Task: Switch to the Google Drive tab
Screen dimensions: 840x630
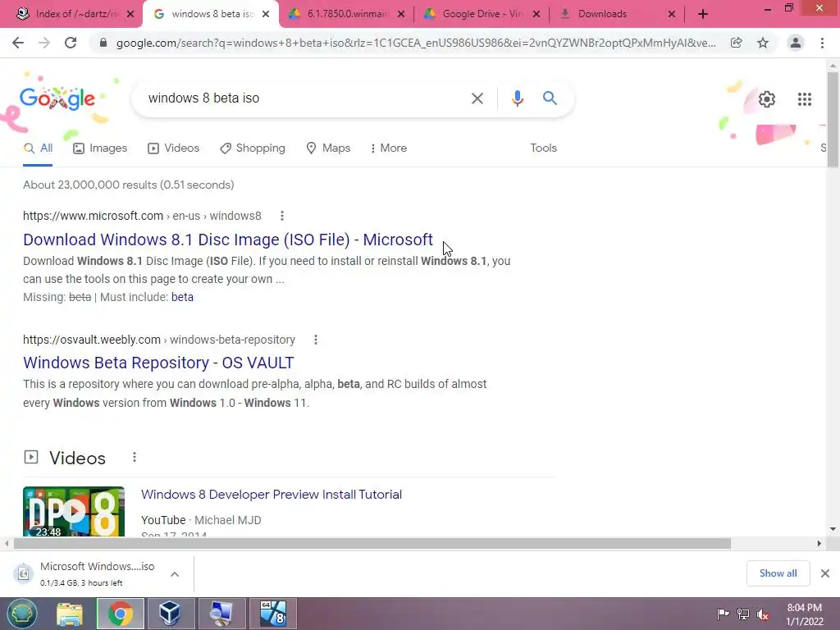Action: coord(481,14)
